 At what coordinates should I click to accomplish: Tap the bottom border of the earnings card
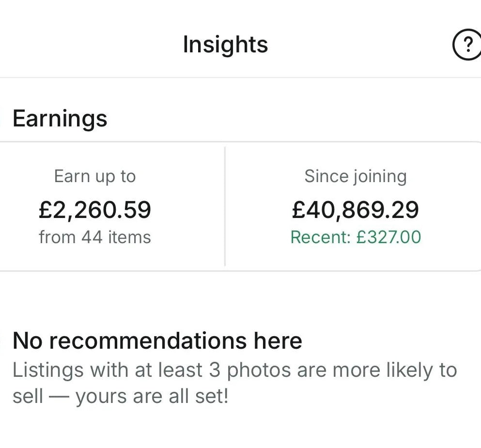click(x=240, y=270)
